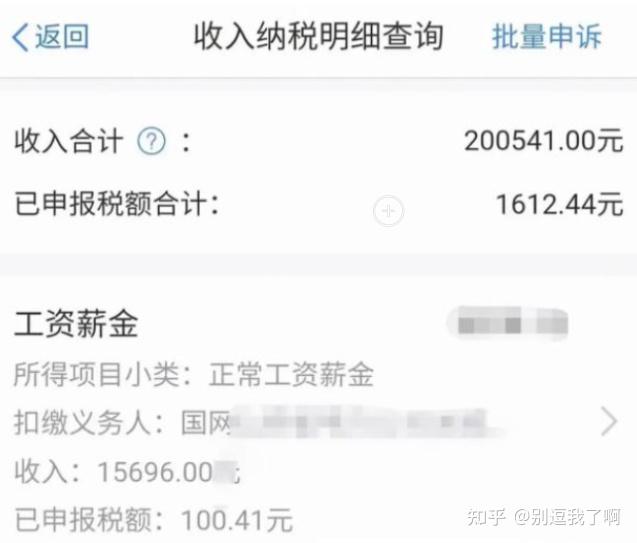
Task: Open 所得项目小类 正常工资薪金 row
Action: pos(194,374)
